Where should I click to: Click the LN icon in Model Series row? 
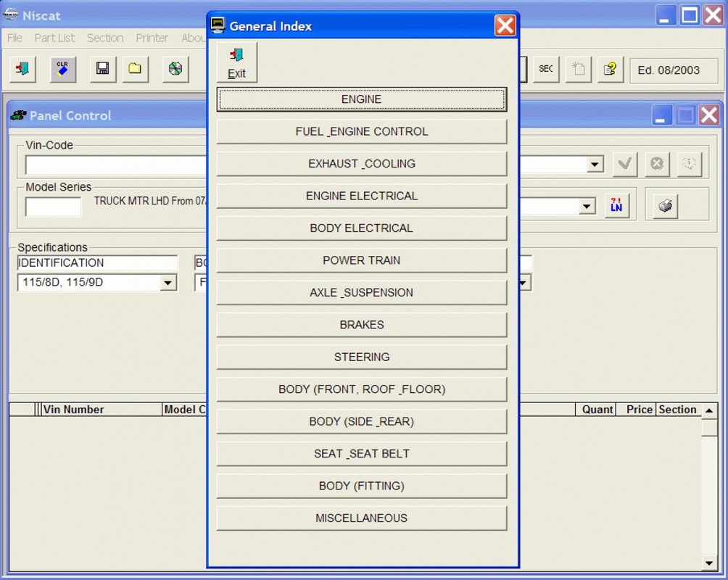616,206
